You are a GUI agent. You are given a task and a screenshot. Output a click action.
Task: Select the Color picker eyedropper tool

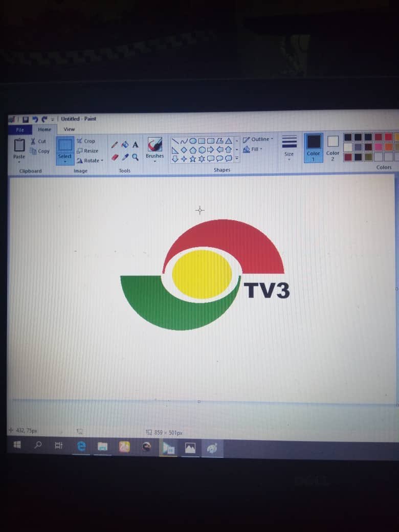[125, 157]
